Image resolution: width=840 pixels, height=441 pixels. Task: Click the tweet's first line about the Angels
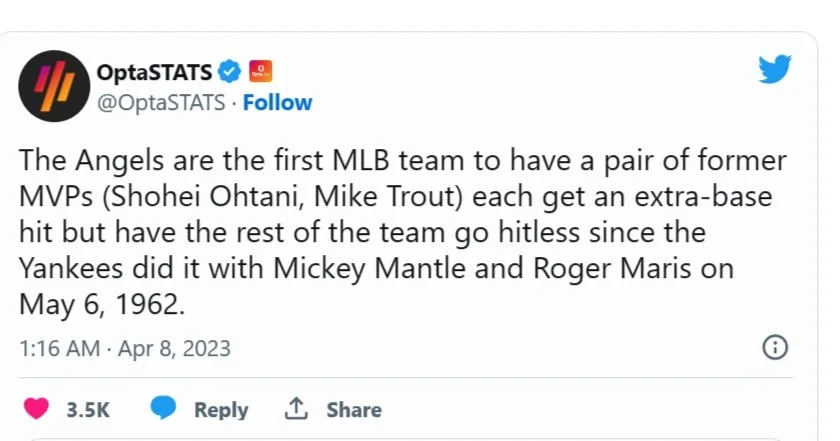[x=400, y=160]
